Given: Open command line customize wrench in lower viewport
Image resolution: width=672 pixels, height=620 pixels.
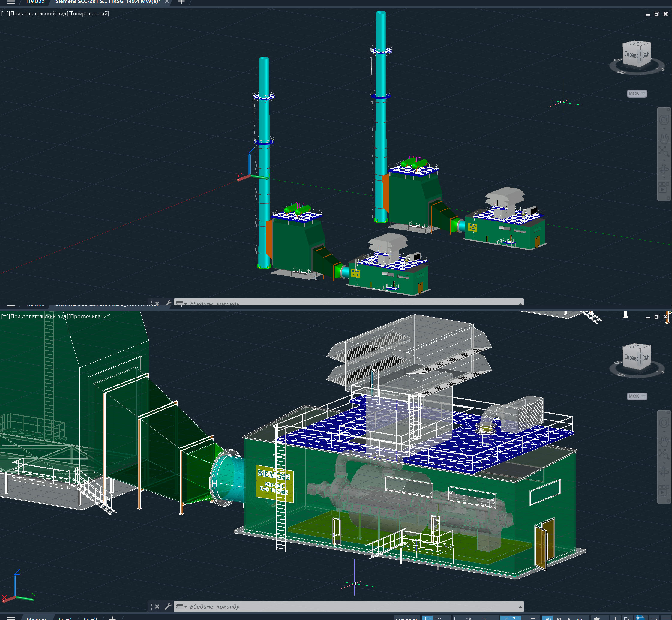Looking at the screenshot, I should (168, 606).
